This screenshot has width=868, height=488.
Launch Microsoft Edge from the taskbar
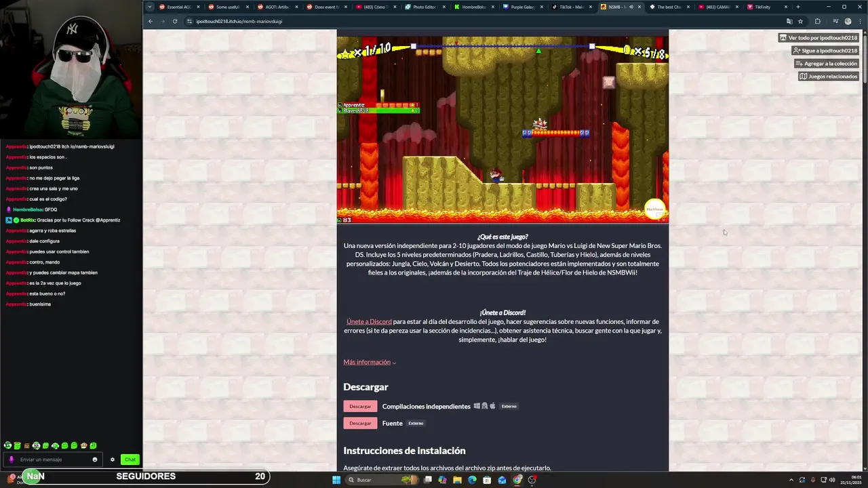pos(472,480)
